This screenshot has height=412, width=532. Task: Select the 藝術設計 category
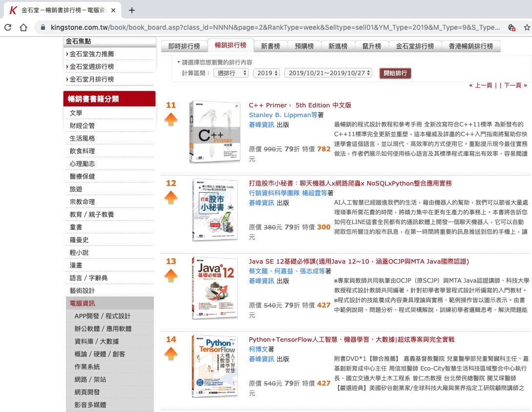(x=82, y=291)
